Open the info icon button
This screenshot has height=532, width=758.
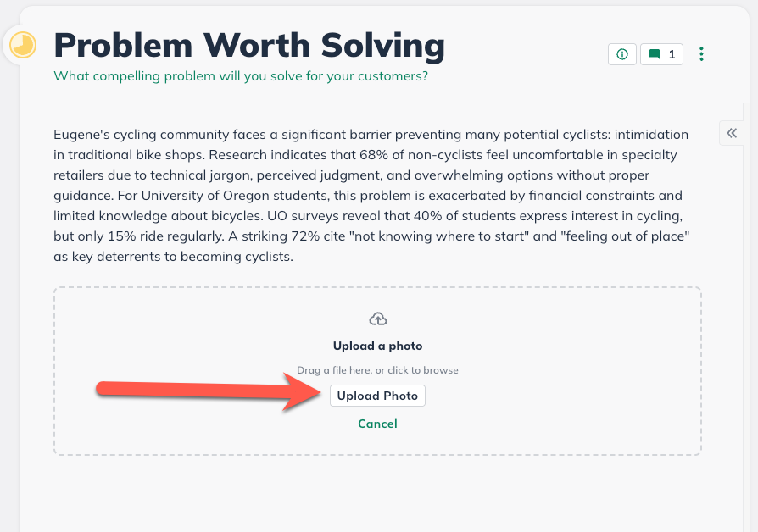tap(622, 54)
